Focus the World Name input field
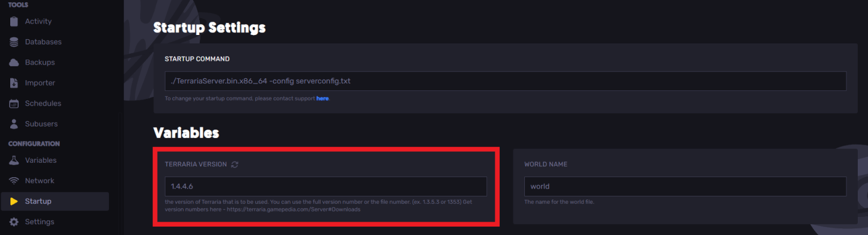This screenshot has height=235, width=868. pyautogui.click(x=685, y=186)
